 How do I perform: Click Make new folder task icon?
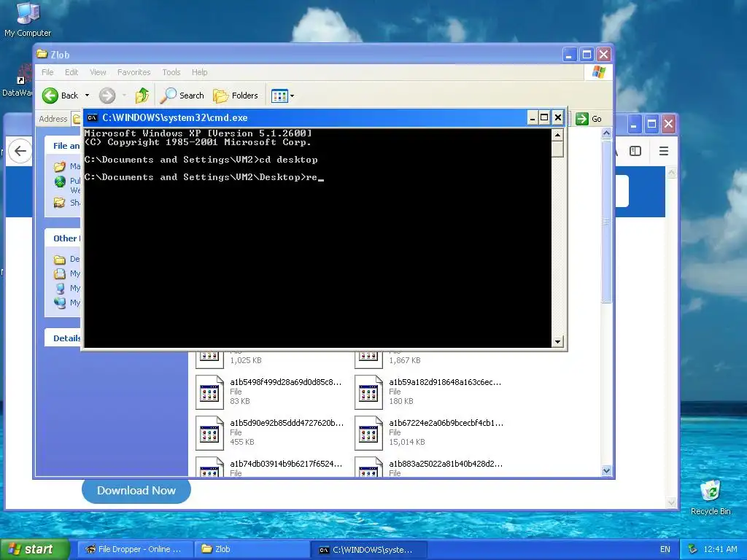click(x=60, y=166)
